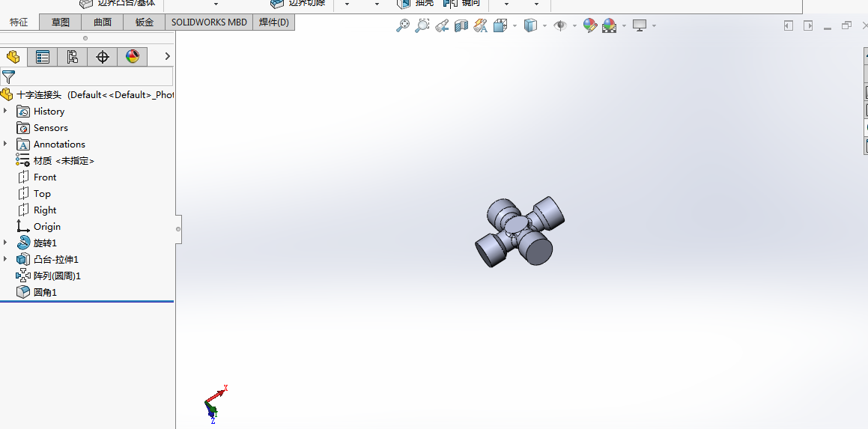Open the SOLIDWORKS MBD tab
This screenshot has height=429, width=868.
tap(209, 22)
